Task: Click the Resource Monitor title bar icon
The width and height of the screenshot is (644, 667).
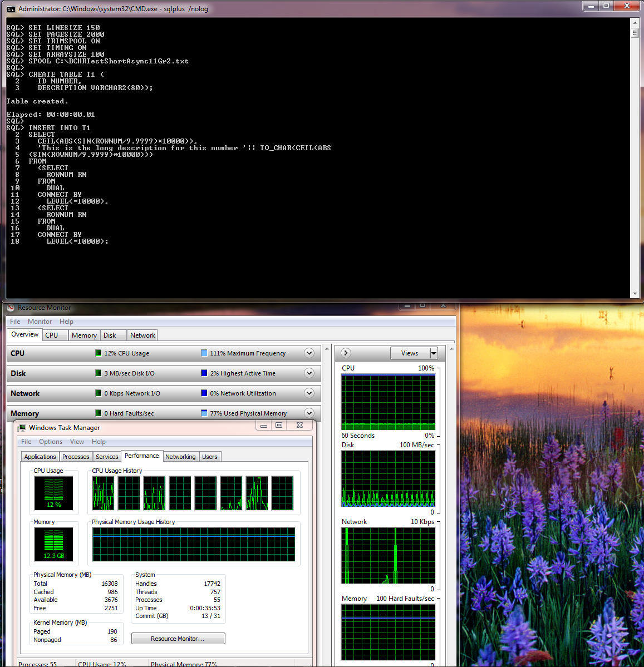Action: [10, 307]
